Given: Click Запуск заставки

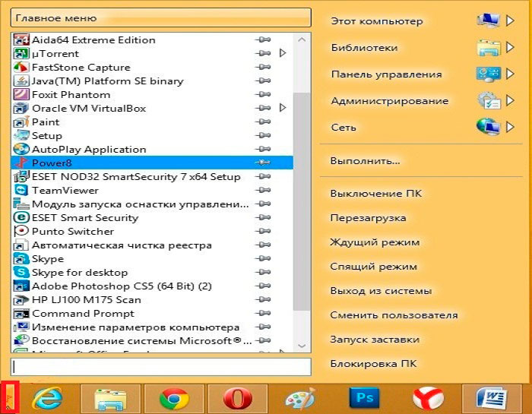Looking at the screenshot, I should point(375,340).
